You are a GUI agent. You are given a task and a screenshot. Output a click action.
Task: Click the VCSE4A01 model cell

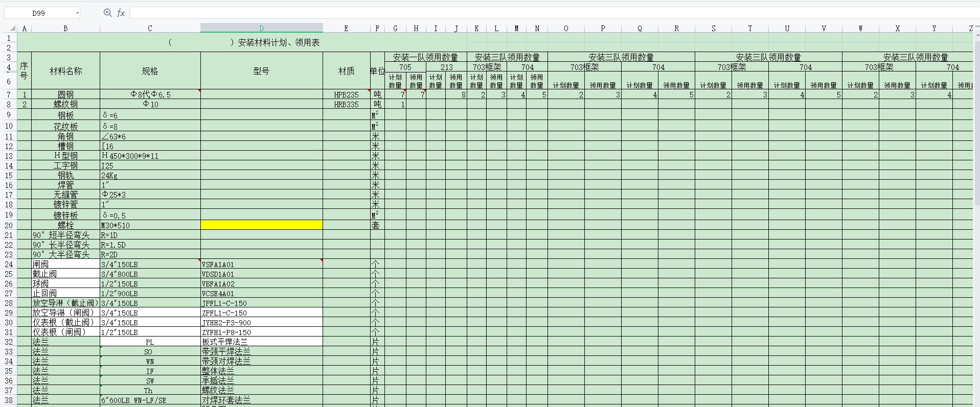[262, 293]
